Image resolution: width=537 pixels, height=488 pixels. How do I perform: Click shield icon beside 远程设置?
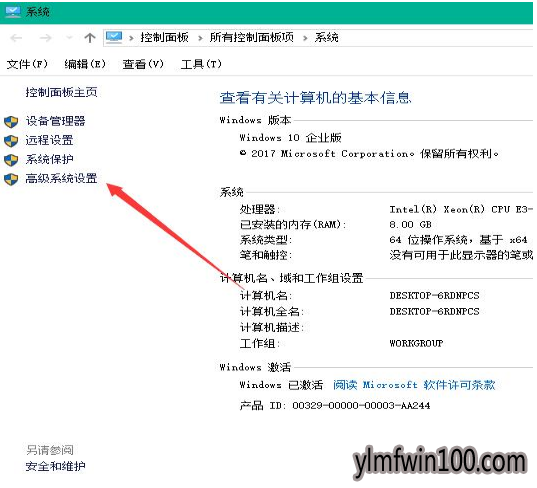11,141
